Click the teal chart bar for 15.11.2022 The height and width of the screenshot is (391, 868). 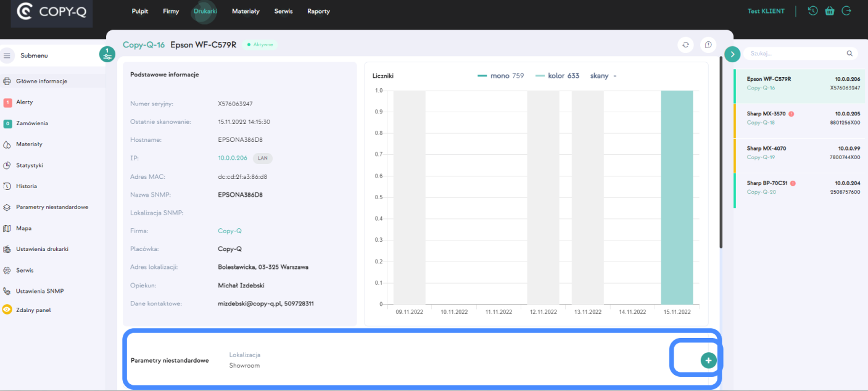click(x=677, y=197)
